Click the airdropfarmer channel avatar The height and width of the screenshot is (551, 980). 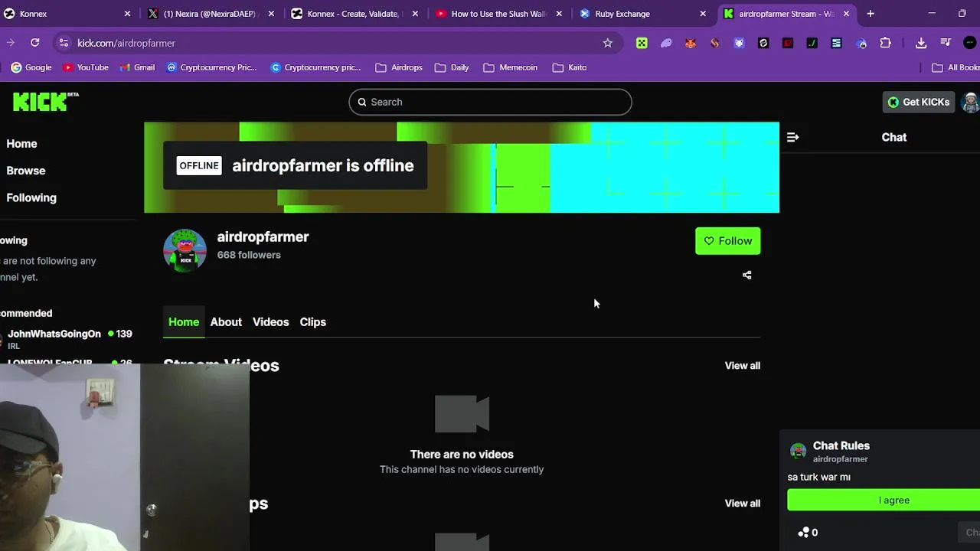click(185, 249)
